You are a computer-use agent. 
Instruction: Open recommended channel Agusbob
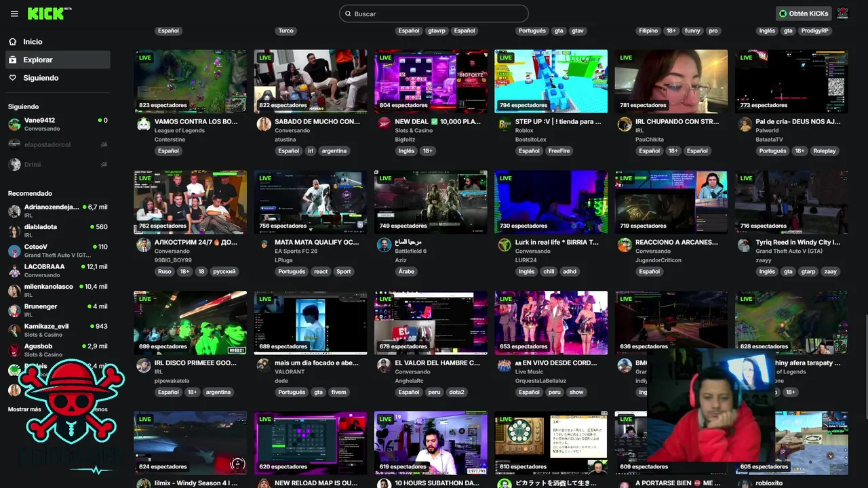coord(58,350)
